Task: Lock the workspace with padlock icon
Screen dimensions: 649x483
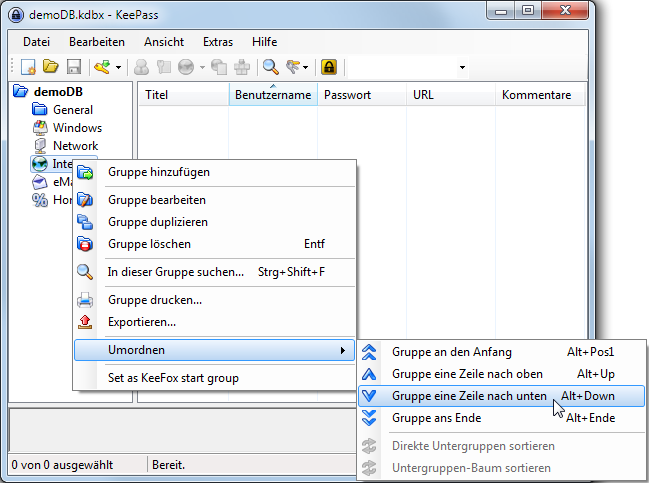Action: 328,68
